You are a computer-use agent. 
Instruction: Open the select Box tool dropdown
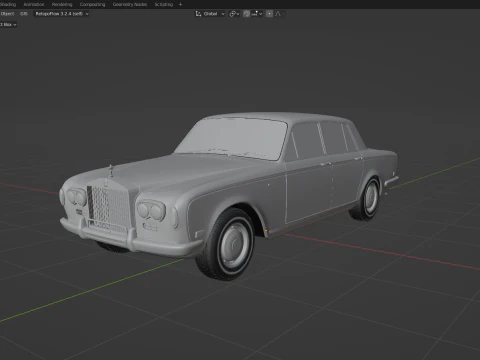(8, 25)
